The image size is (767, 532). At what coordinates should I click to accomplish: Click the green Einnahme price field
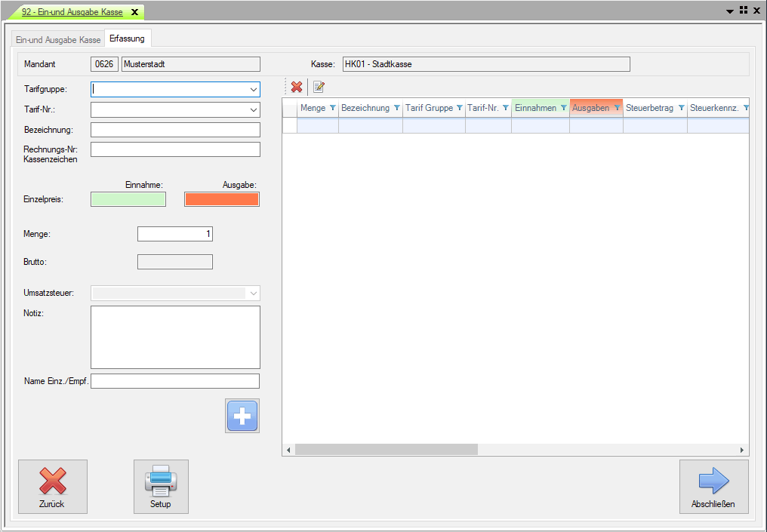tap(128, 199)
